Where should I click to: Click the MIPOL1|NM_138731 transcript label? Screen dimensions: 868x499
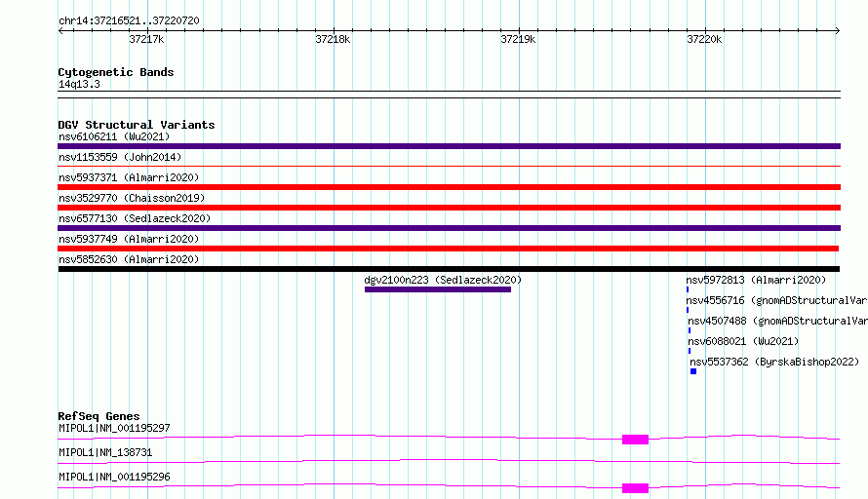[105, 452]
